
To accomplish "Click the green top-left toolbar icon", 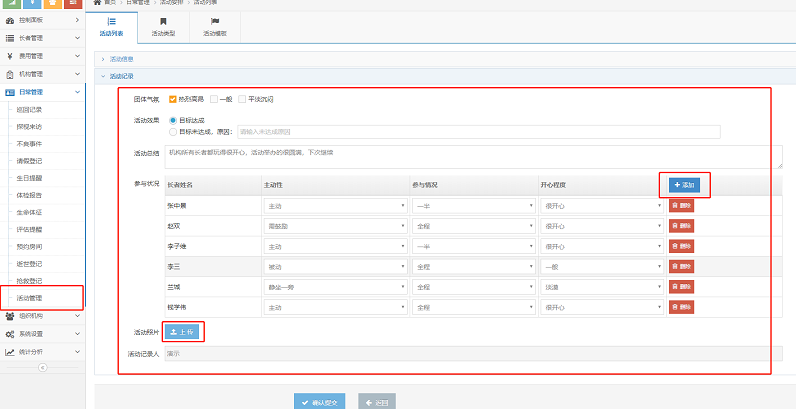I will click(11, 4).
